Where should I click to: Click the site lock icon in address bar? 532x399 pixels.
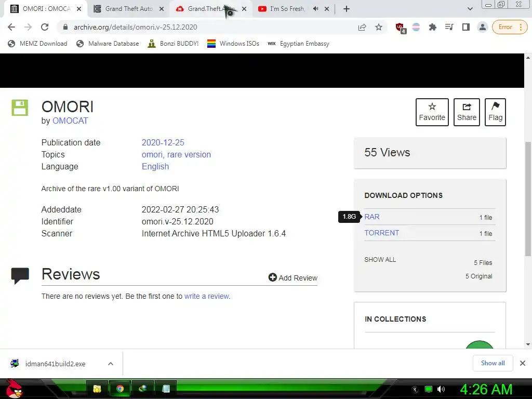[65, 27]
